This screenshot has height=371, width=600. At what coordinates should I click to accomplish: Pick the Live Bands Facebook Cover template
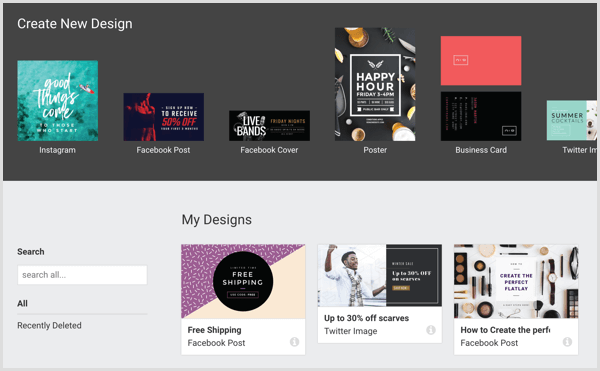[x=269, y=126]
